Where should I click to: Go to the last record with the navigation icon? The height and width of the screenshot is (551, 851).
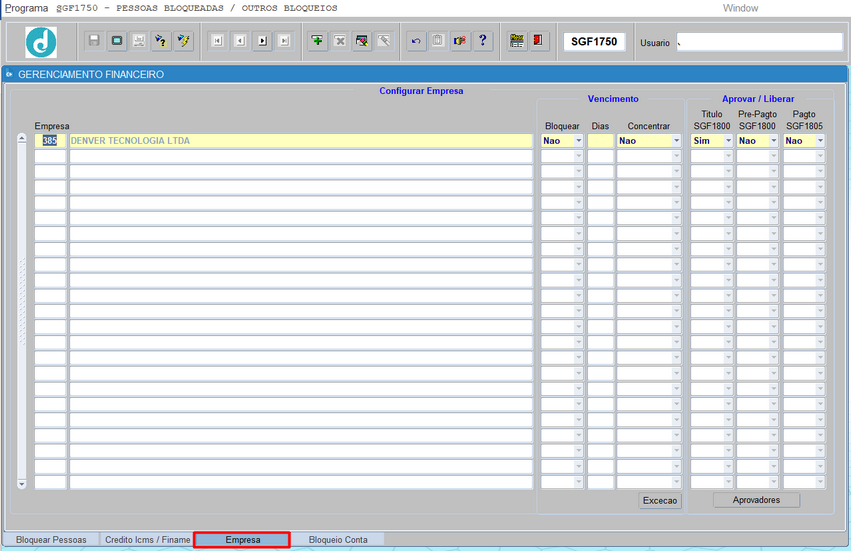click(284, 41)
